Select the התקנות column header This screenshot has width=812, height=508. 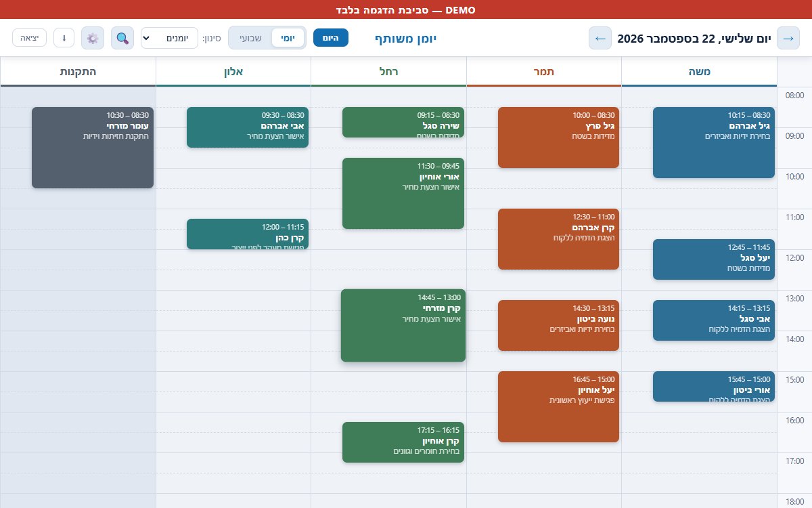(78, 72)
